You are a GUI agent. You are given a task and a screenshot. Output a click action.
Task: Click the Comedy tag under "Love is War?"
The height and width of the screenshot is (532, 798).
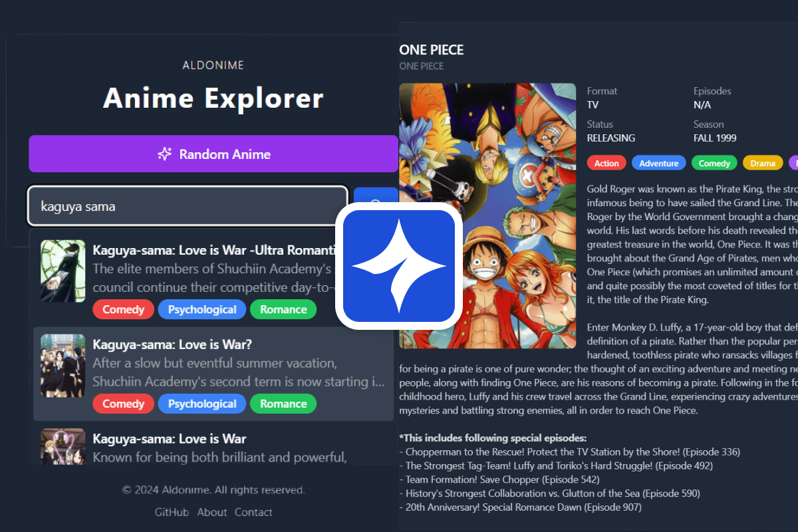[x=124, y=404]
